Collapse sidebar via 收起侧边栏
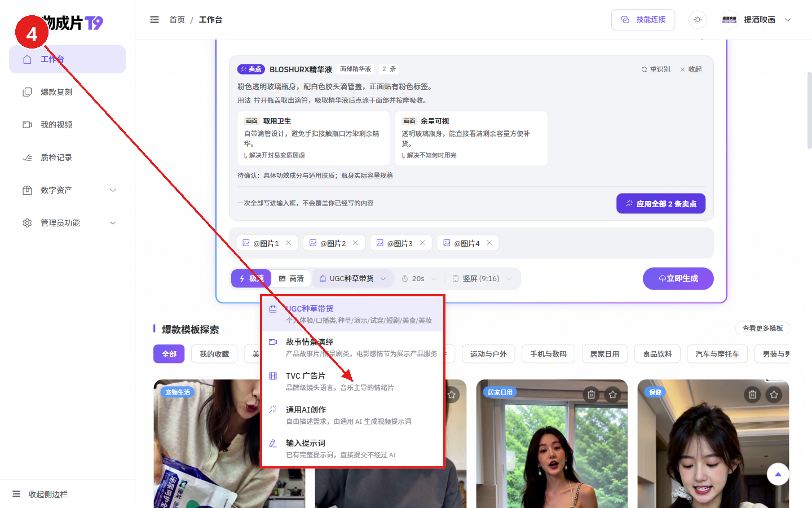This screenshot has height=508, width=812. 40,494
